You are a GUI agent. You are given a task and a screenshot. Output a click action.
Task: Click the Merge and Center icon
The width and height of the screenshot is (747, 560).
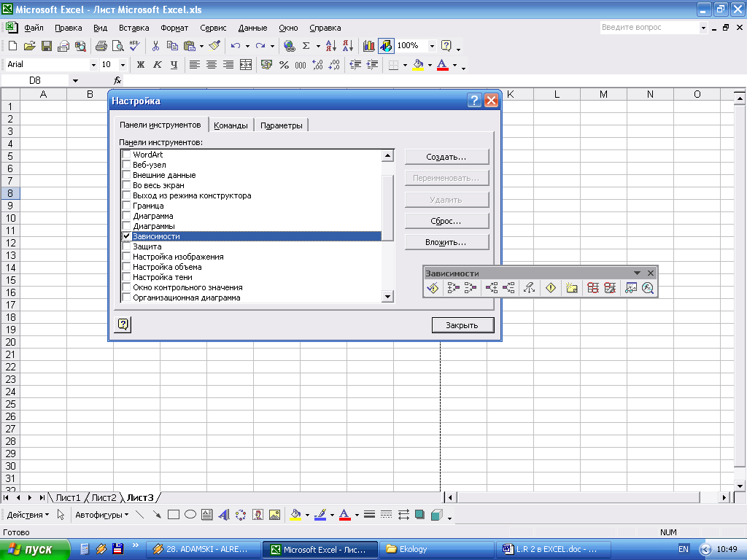click(246, 65)
